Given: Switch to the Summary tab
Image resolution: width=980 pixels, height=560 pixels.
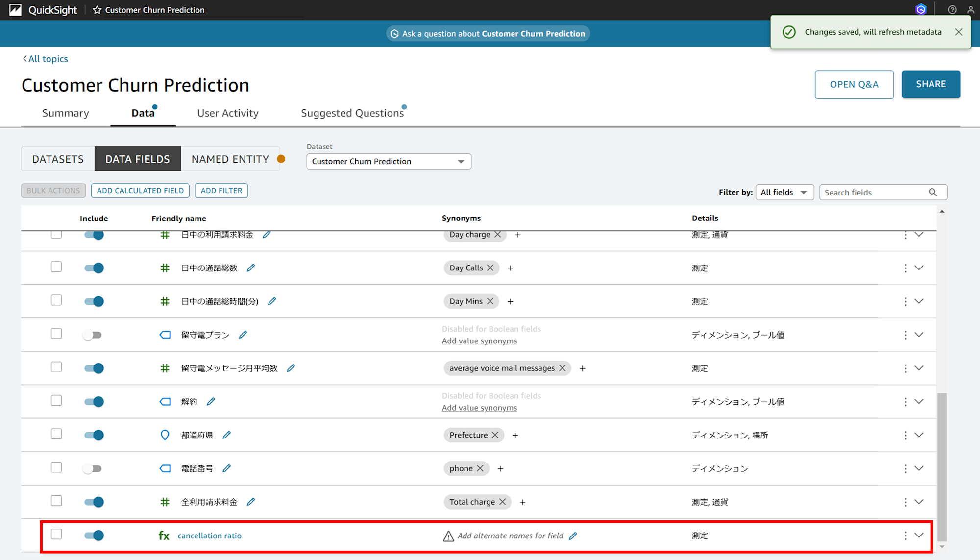Looking at the screenshot, I should click(65, 112).
